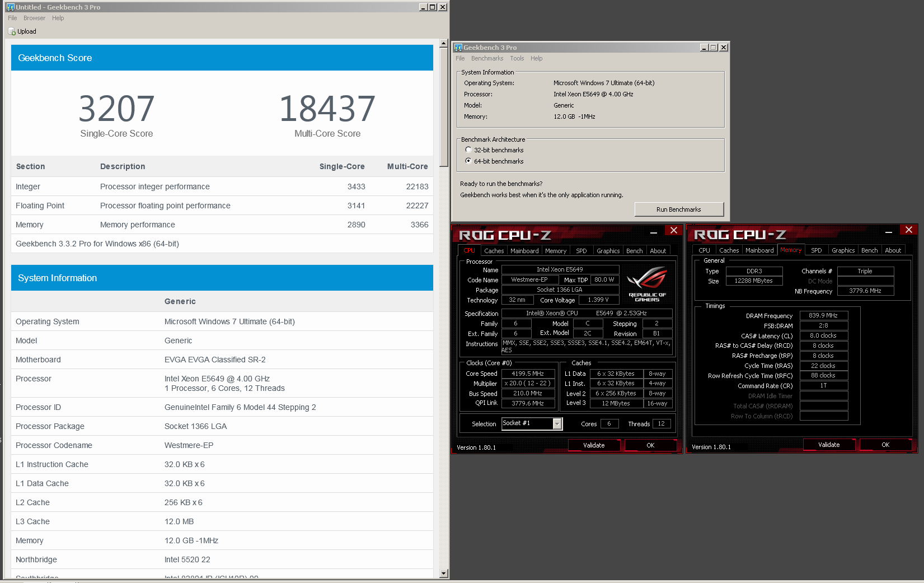Click the Processor Codename value Westmere-EP

click(x=189, y=445)
